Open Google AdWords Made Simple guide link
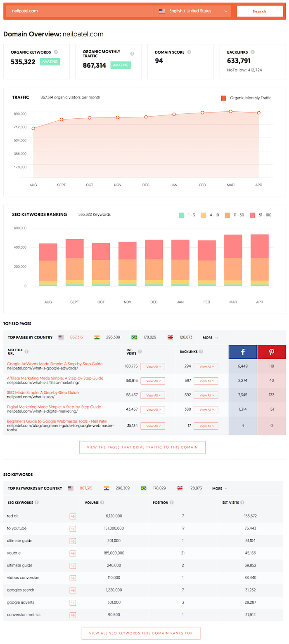The image size is (289, 644). (x=55, y=364)
